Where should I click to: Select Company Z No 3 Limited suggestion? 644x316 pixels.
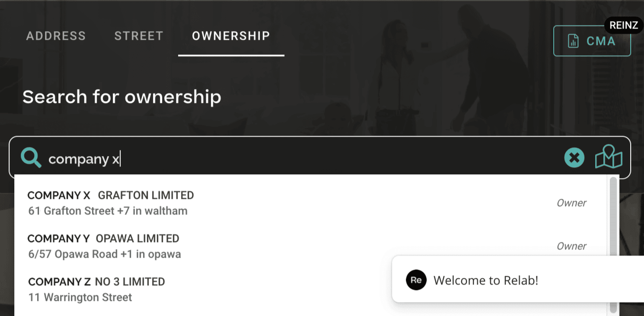click(x=203, y=289)
